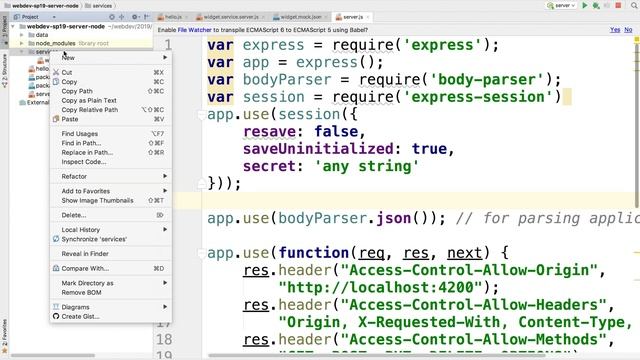Select Find Usages in the context menu
640x360 pixels.
(110, 134)
